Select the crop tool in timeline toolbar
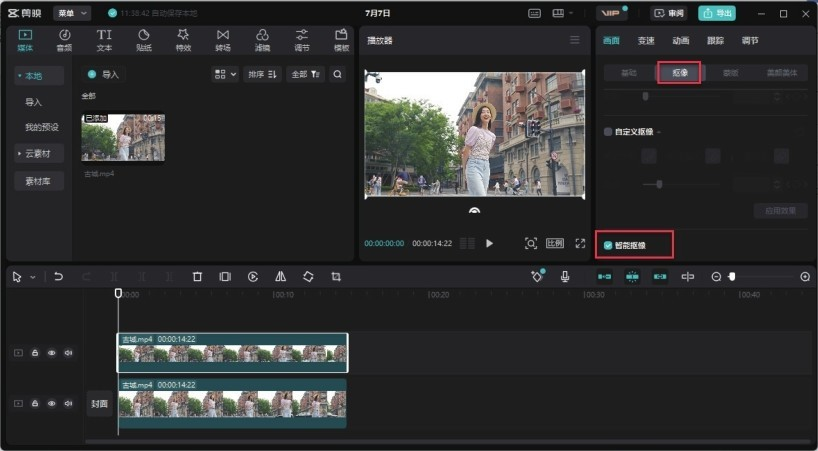 [336, 277]
